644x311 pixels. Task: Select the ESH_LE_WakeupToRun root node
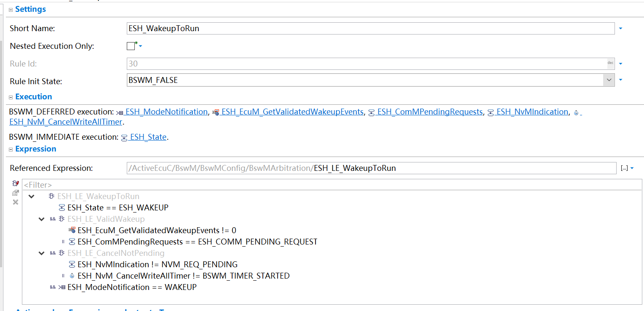98,196
